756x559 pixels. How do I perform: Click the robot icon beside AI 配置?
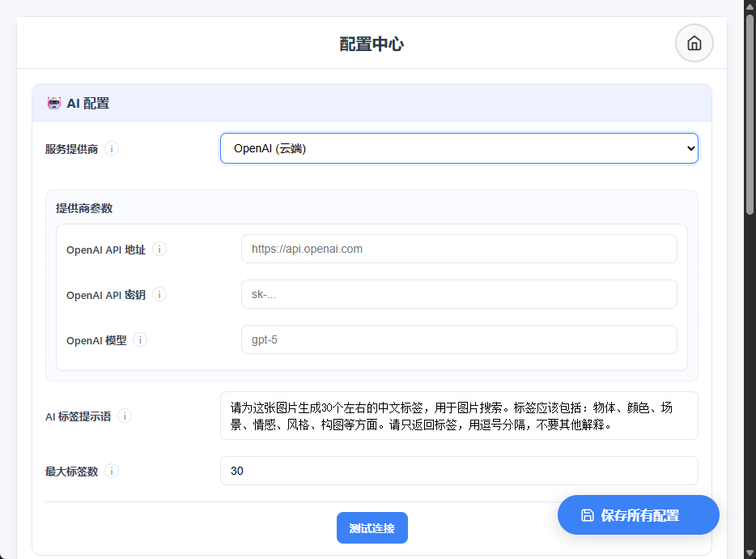coord(54,103)
